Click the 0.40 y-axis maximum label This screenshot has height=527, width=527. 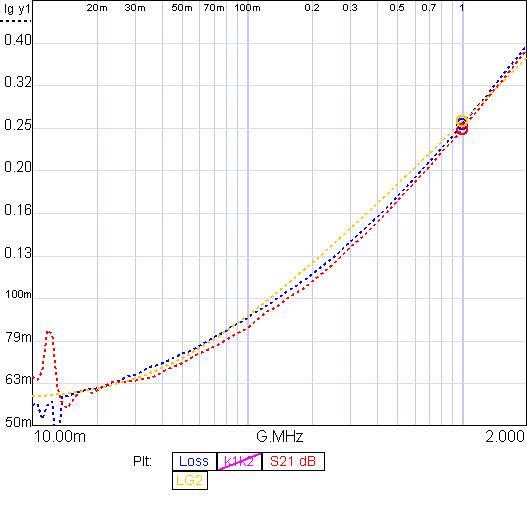click(x=17, y=40)
